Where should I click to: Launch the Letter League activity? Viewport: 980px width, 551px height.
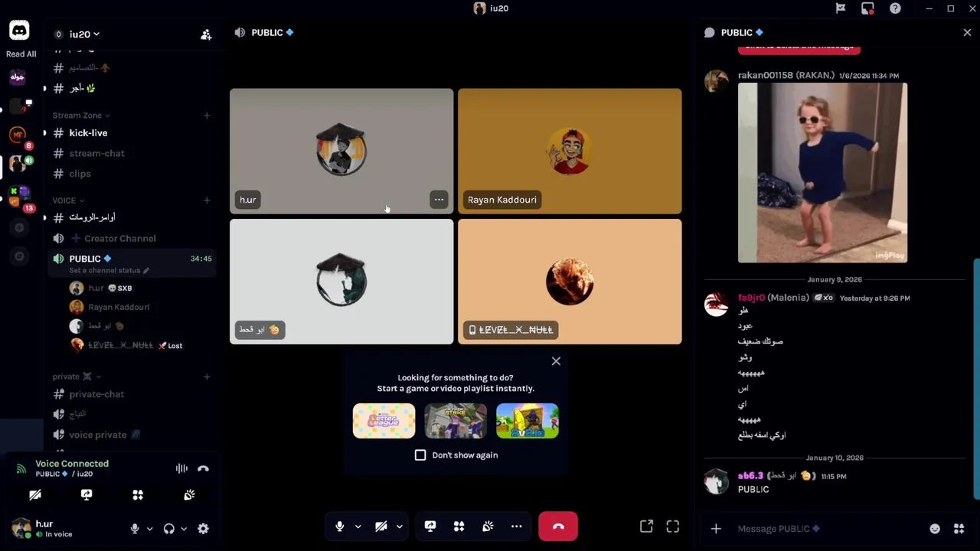point(384,421)
